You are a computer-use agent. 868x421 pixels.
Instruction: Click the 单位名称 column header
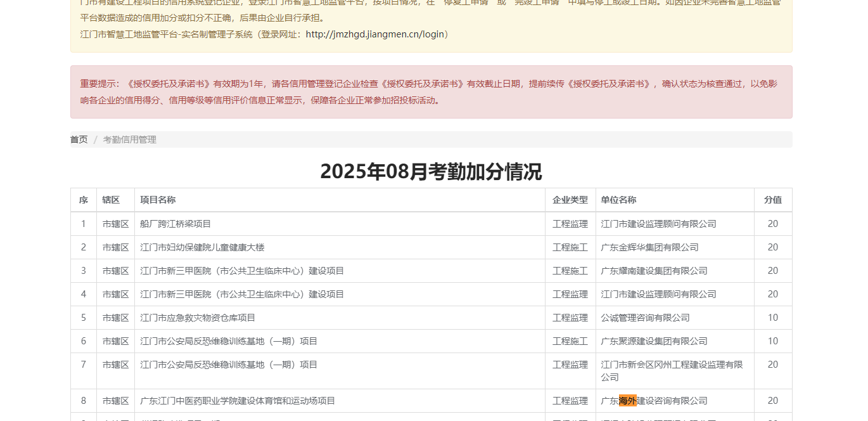pyautogui.click(x=618, y=200)
